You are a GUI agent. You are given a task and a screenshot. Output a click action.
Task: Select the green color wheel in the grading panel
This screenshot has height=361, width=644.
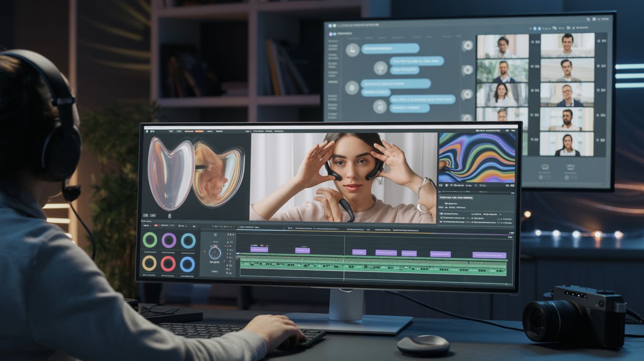pyautogui.click(x=149, y=241)
